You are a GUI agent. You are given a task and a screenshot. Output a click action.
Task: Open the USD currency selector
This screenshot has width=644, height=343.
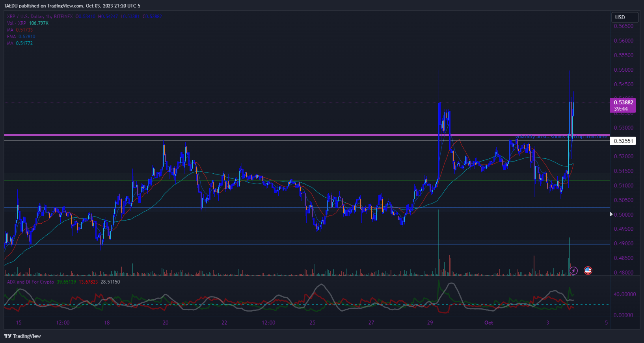pos(625,17)
